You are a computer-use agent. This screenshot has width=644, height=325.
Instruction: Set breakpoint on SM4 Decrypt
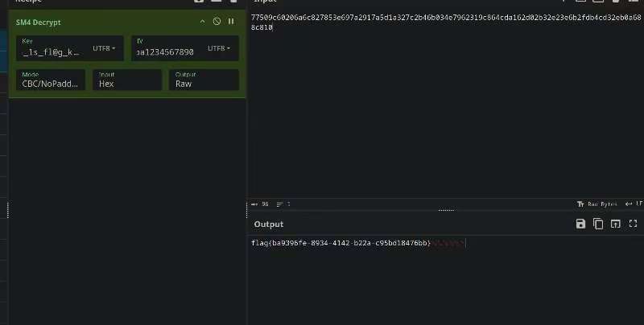(x=231, y=22)
